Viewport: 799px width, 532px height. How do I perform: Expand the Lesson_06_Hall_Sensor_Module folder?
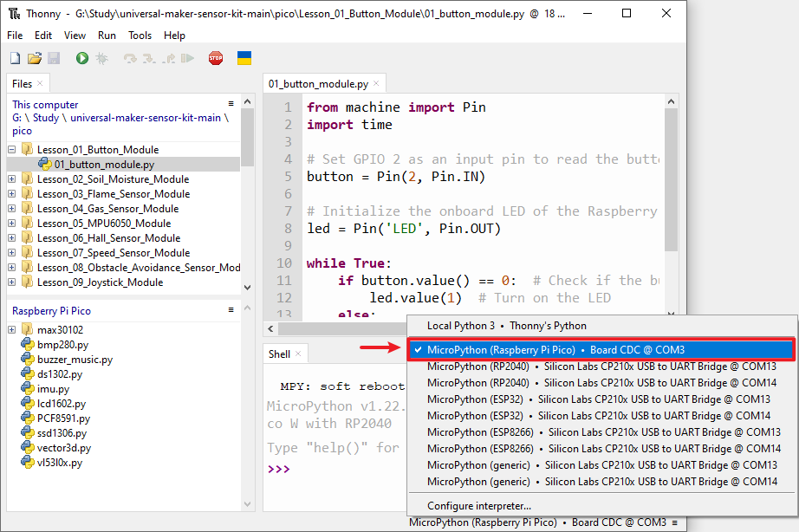click(x=12, y=238)
